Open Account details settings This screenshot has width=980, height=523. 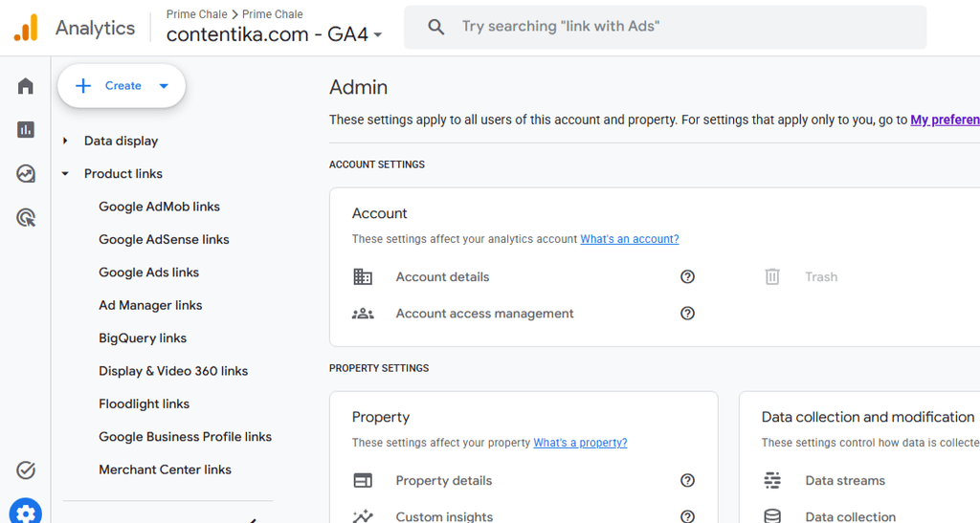tap(442, 277)
